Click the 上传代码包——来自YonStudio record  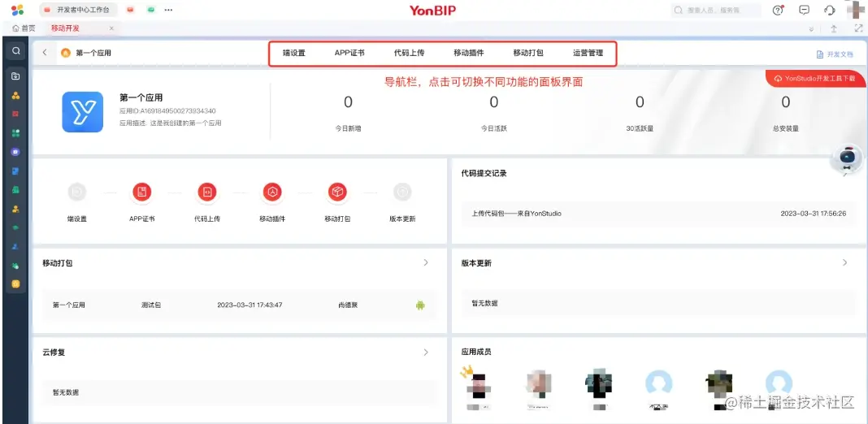click(x=516, y=213)
